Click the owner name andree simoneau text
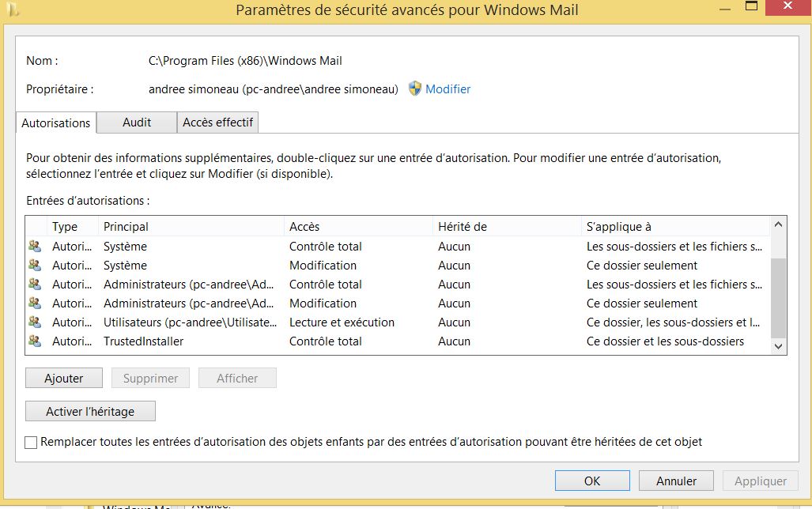Image resolution: width=812 pixels, height=509 pixels. 274,89
